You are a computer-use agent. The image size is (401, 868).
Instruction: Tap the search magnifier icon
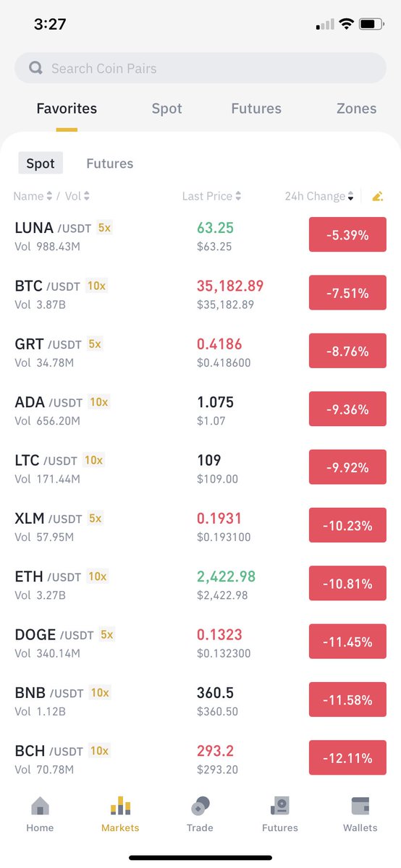click(35, 68)
